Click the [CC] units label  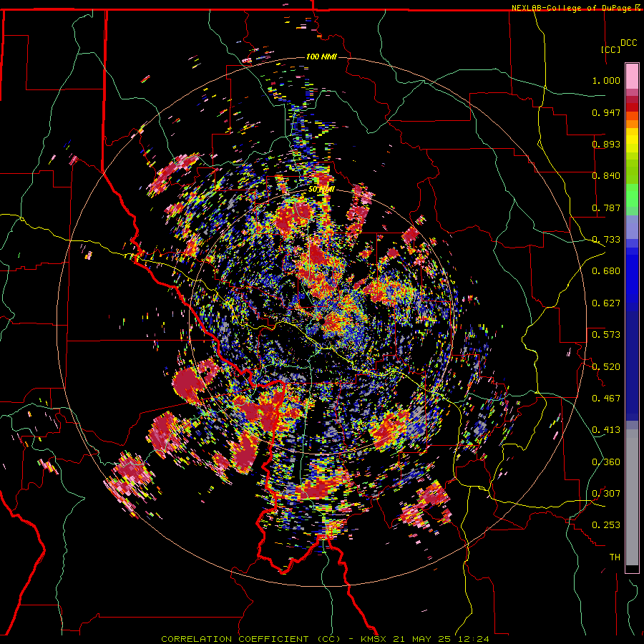point(611,49)
